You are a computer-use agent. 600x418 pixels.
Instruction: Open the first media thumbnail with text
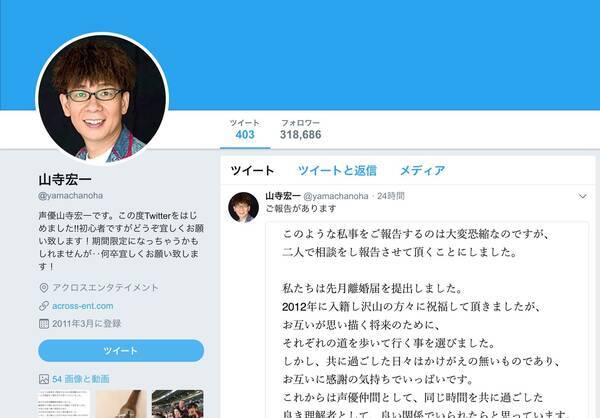[x=64, y=404]
